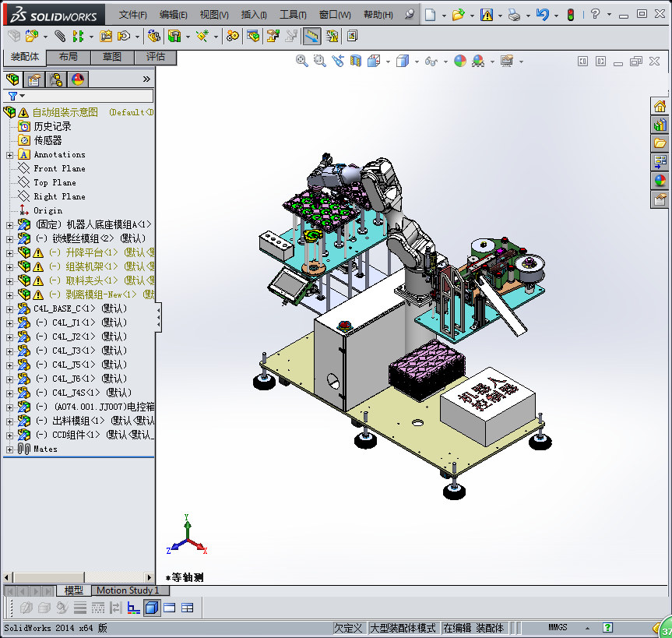Click the Linear Component Pattern icon
This screenshot has height=638, width=672.
[78, 36]
